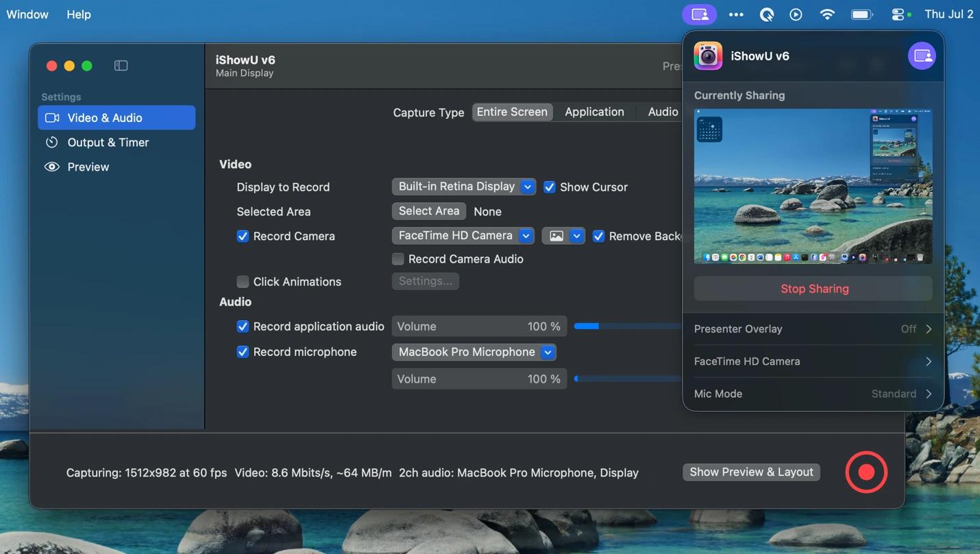
Task: Click the microphone Volume 100 % field
Action: tap(479, 378)
